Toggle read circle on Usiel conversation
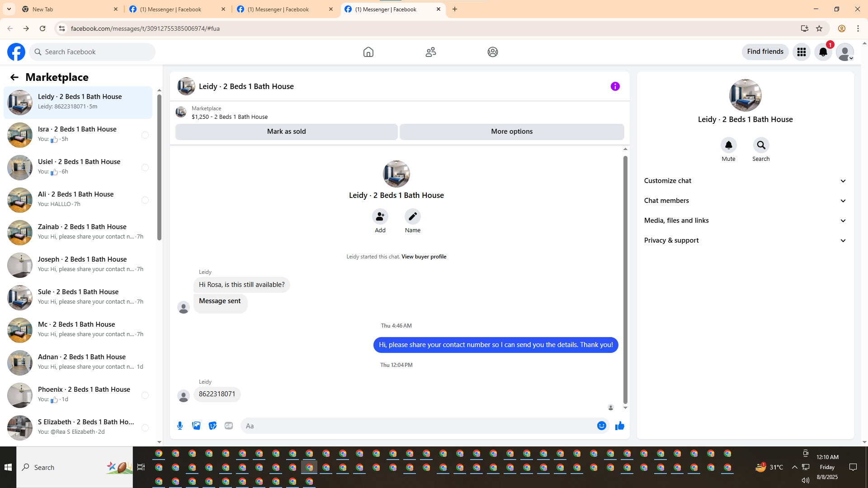868x488 pixels. click(145, 168)
